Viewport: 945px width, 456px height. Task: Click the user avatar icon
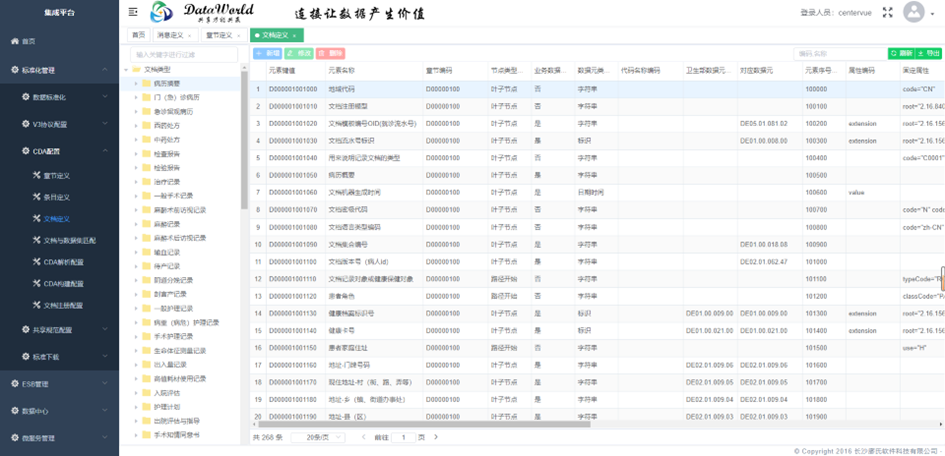(914, 12)
